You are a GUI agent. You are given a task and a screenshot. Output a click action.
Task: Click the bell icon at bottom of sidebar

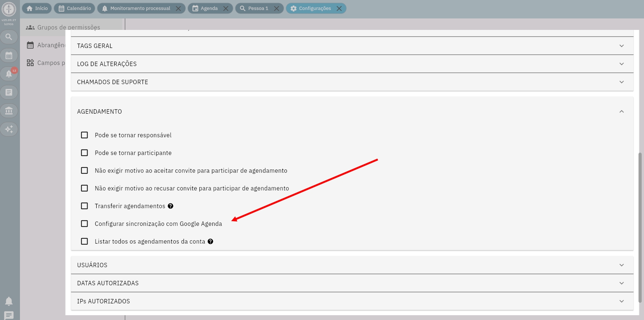coord(9,301)
